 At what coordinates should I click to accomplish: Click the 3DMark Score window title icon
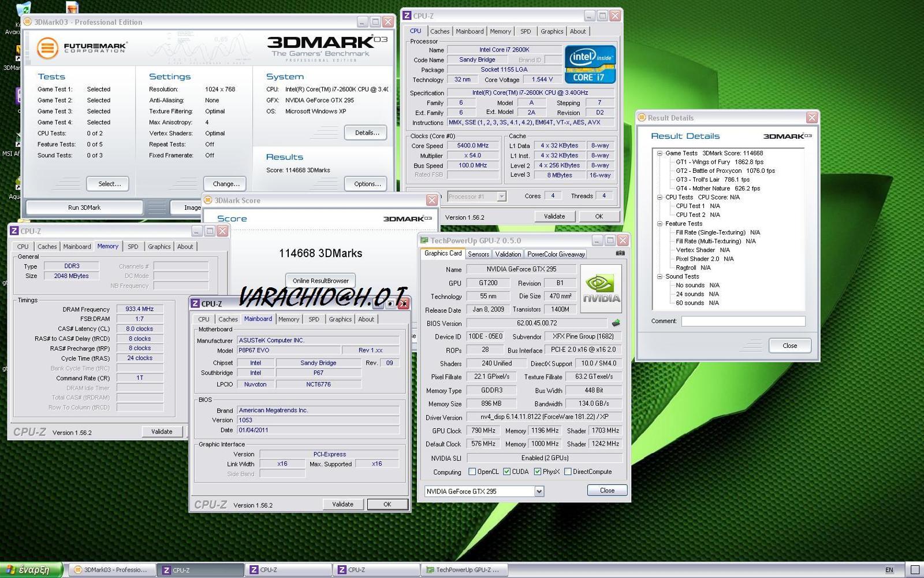pos(208,200)
